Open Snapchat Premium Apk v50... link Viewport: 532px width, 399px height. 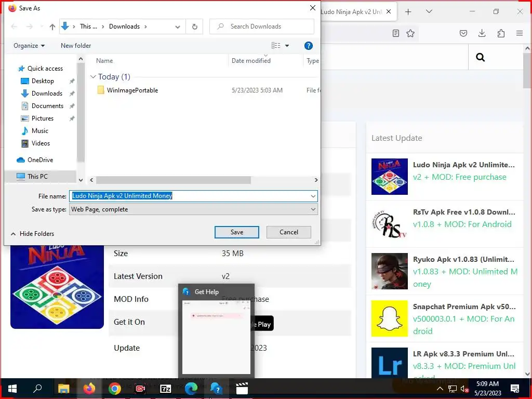[x=464, y=307]
